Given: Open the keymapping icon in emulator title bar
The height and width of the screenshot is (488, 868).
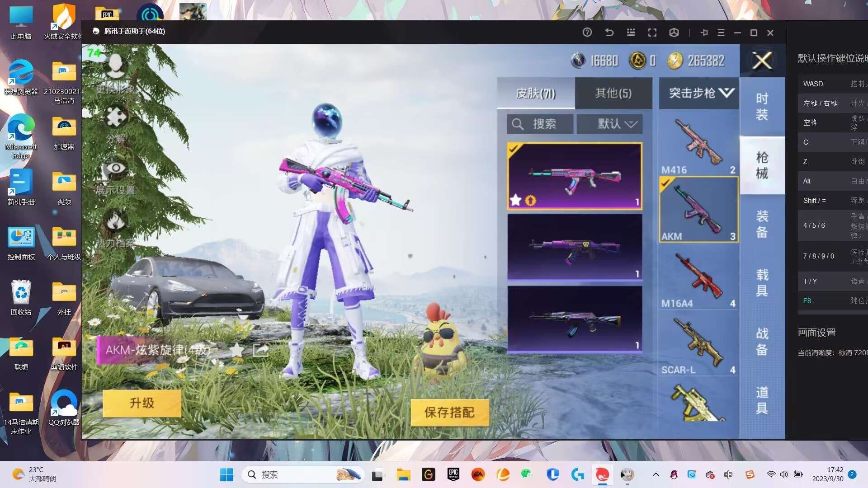Looking at the screenshot, I should click(631, 33).
